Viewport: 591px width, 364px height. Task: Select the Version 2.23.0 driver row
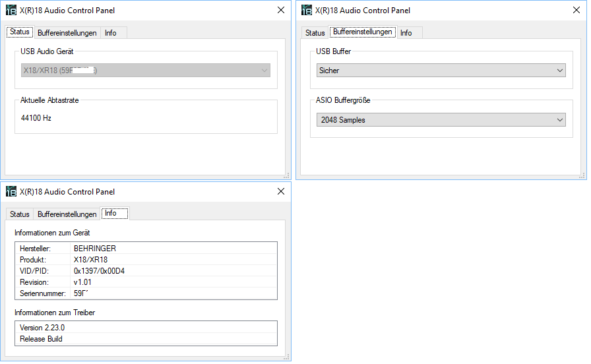pos(145,328)
